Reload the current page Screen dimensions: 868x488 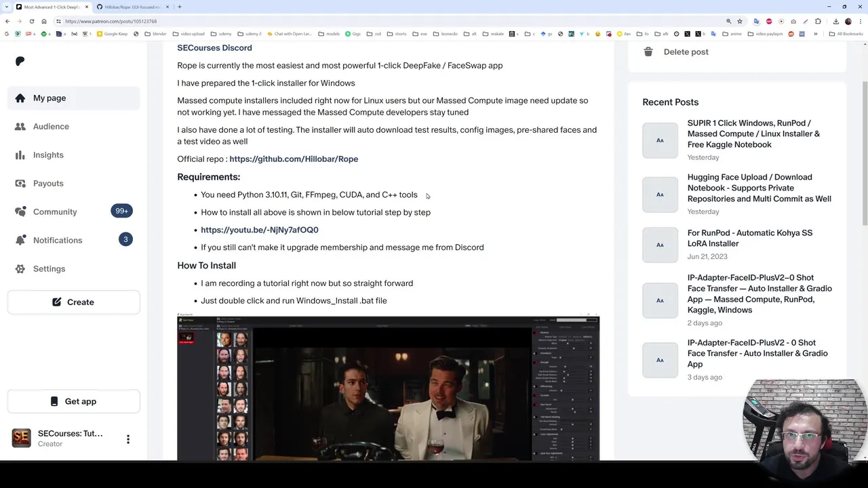(31, 21)
